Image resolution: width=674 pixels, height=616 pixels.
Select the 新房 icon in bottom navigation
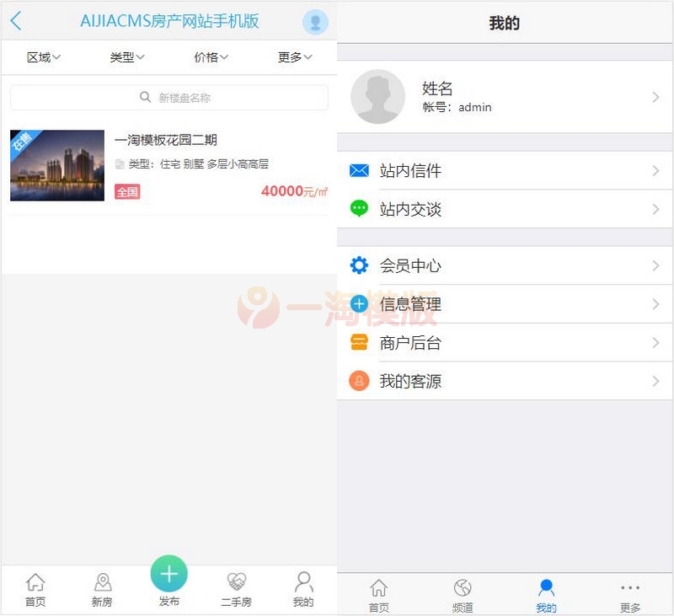102,587
